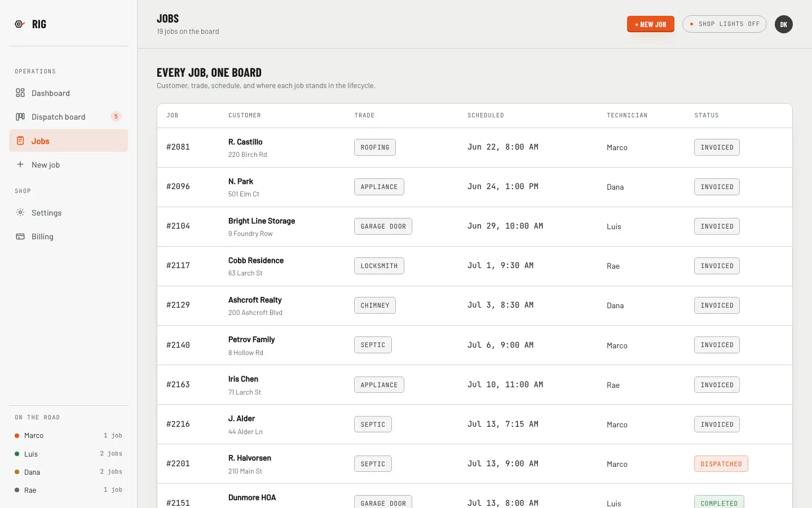Select the New job sidebar link
The width and height of the screenshot is (812, 508).
tap(68, 165)
